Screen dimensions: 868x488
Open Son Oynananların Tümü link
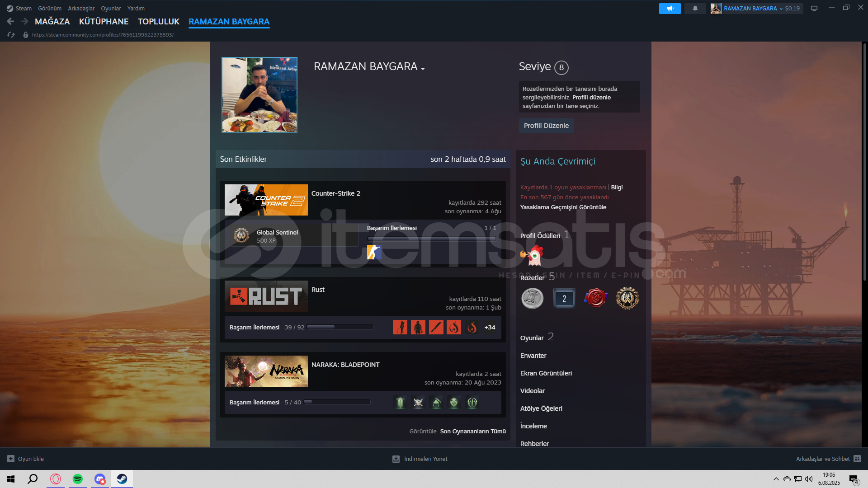click(473, 432)
